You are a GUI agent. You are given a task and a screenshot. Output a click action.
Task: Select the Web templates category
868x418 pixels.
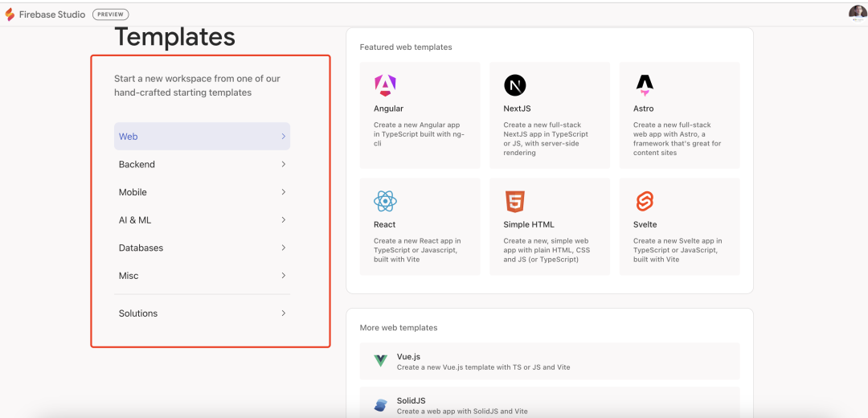coord(202,136)
